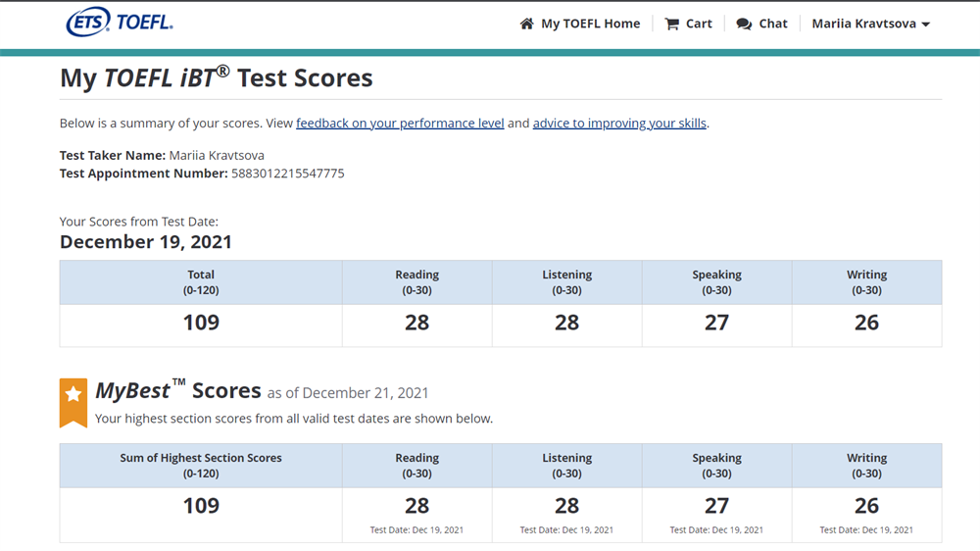Open My TOEFL Home menu item
Viewport: 980px width, 551px height.
[580, 24]
